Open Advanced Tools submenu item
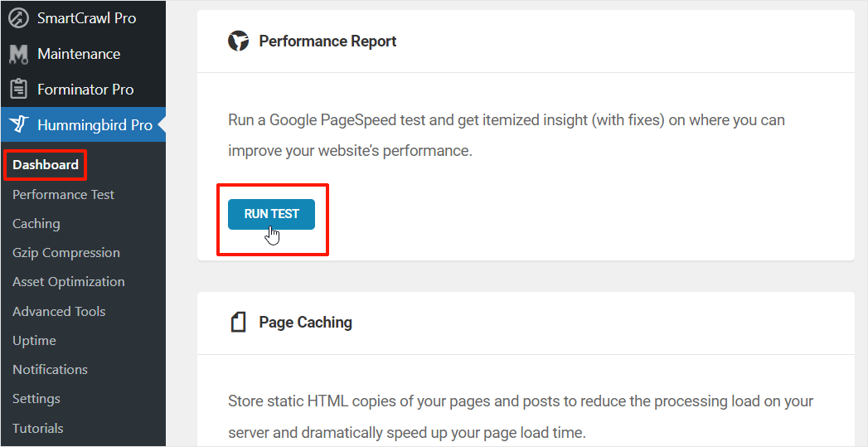868x447 pixels. 59,311
